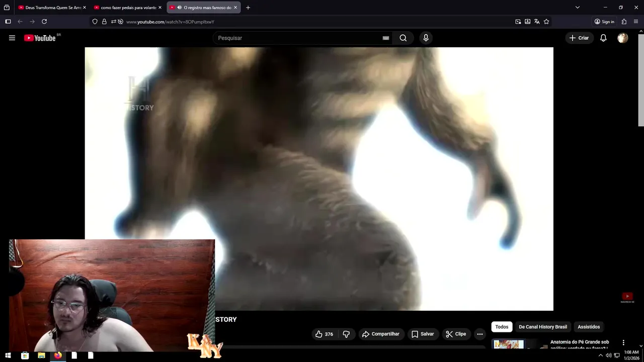
Task: Click the Clipe scissors button
Action: click(456, 334)
